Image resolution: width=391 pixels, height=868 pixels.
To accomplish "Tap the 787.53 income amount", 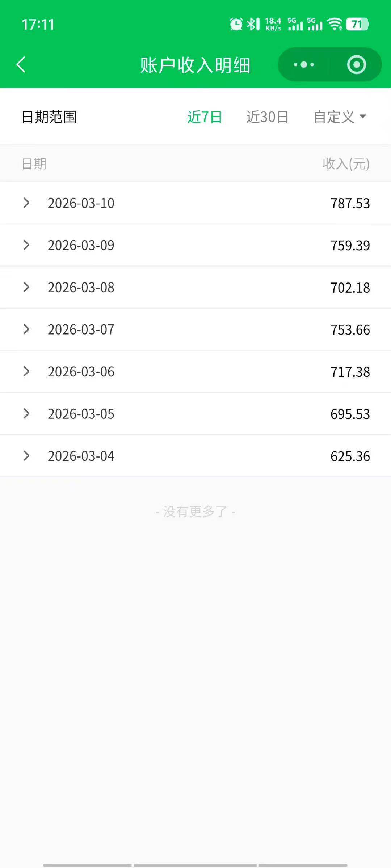I will pyautogui.click(x=350, y=203).
